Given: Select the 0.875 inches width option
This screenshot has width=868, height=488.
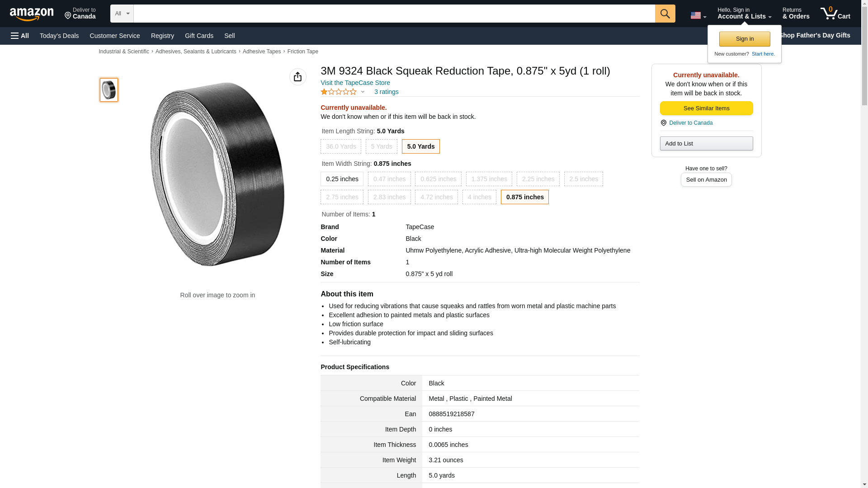Looking at the screenshot, I should [524, 197].
